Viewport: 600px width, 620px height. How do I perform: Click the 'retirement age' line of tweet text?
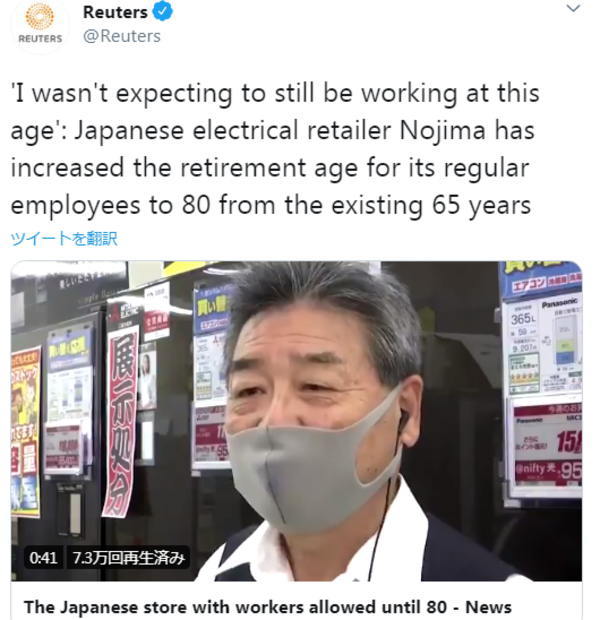pos(270,168)
